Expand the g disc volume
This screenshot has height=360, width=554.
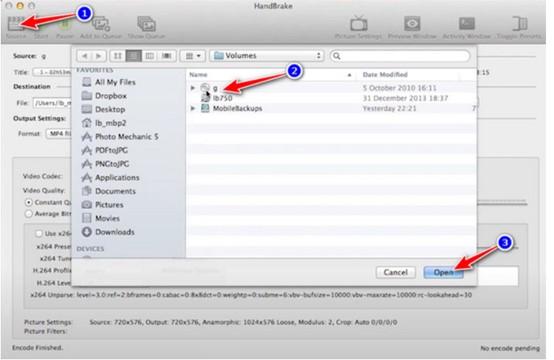pos(193,88)
